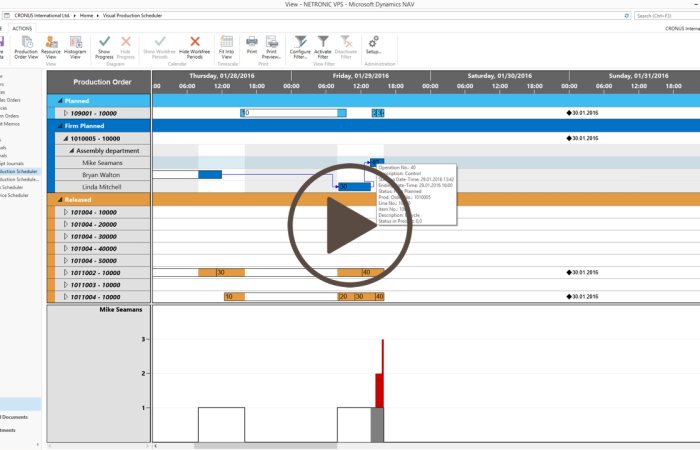700x450 pixels.
Task: Click Bryan Walton's blue operation bar
Action: tap(210, 175)
